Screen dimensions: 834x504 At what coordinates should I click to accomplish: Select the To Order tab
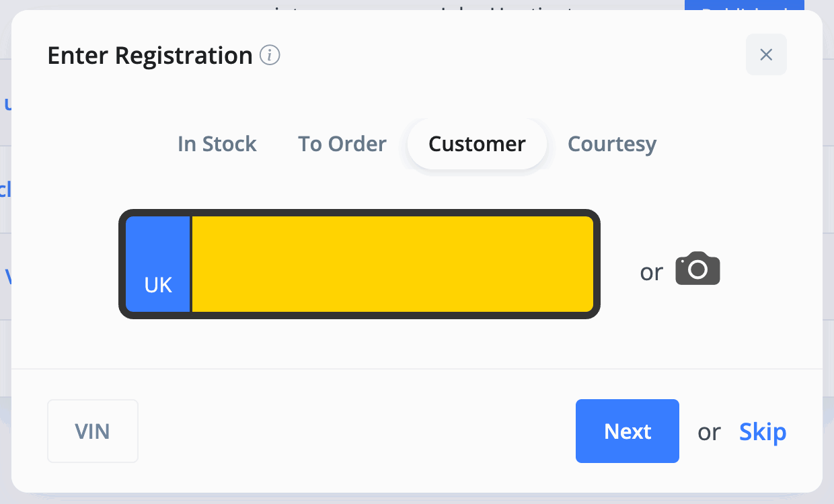tap(342, 144)
